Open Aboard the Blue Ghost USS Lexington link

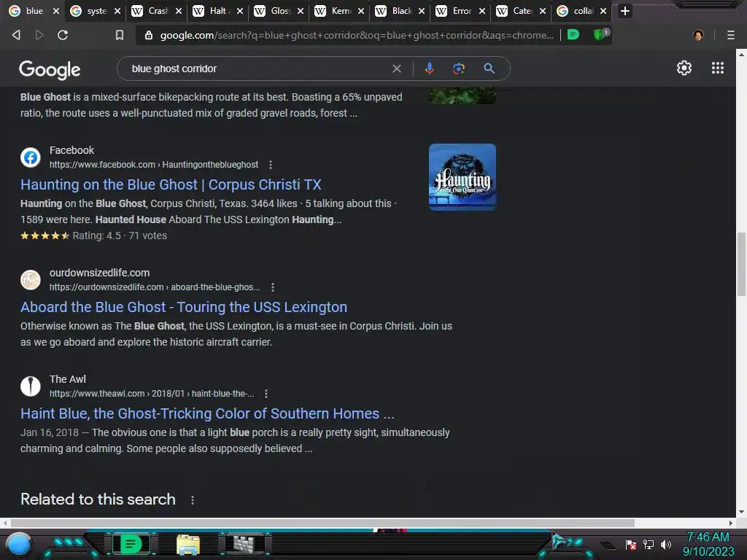[183, 307]
